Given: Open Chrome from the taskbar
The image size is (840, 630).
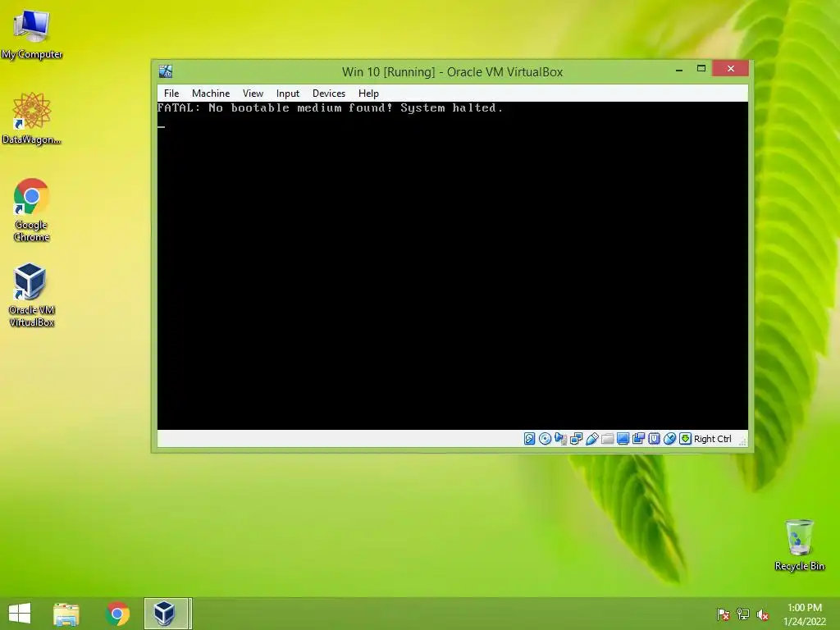Looking at the screenshot, I should (117, 614).
